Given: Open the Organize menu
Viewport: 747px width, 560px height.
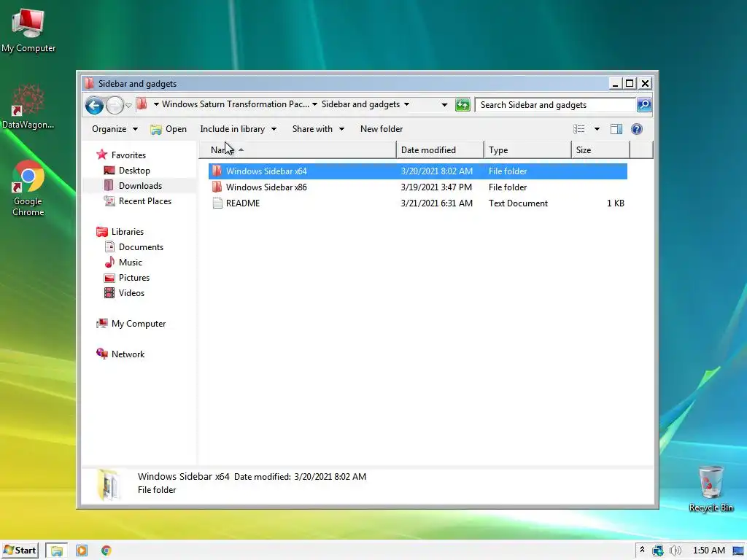Looking at the screenshot, I should (x=115, y=129).
